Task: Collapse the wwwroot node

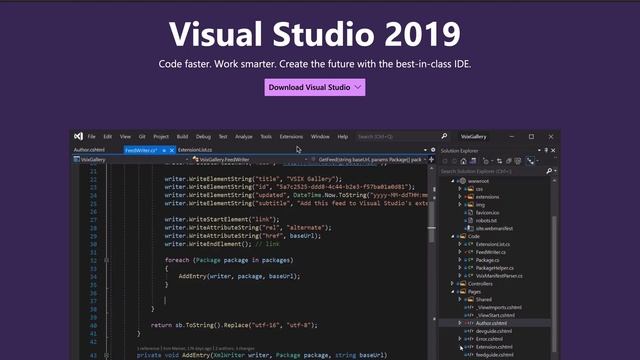Action: pos(452,181)
